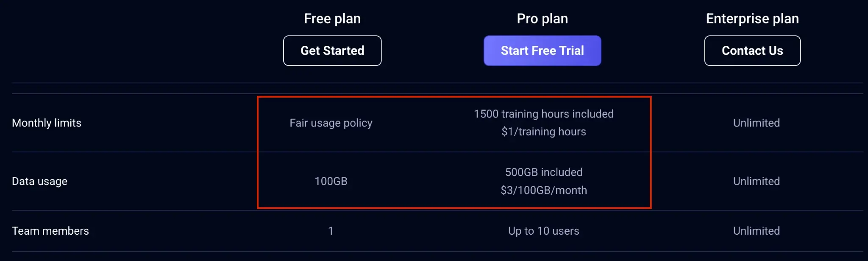
Task: Select the Team members row label
Action: pos(50,231)
